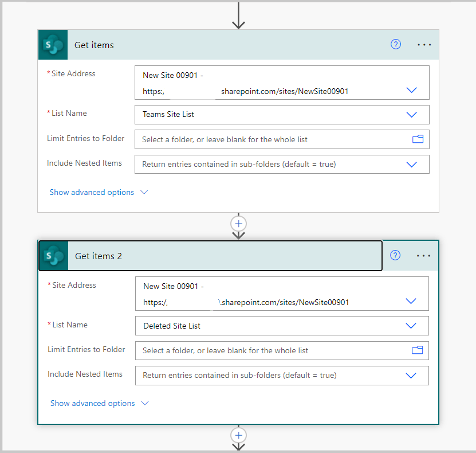The image size is (476, 453).
Task: Click the Limit Entries to Folder label in Get items 2
Action: tap(86, 349)
